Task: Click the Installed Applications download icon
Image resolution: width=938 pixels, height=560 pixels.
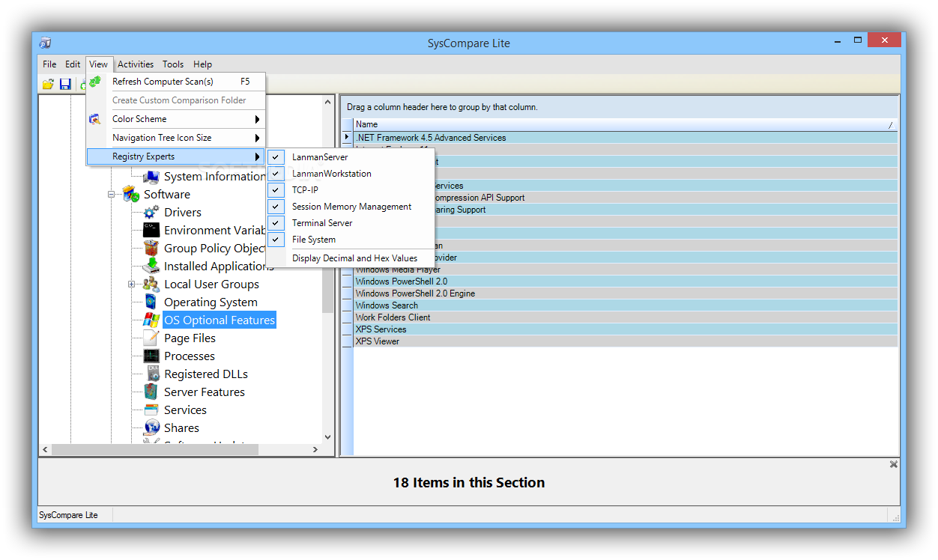Action: 151,267
